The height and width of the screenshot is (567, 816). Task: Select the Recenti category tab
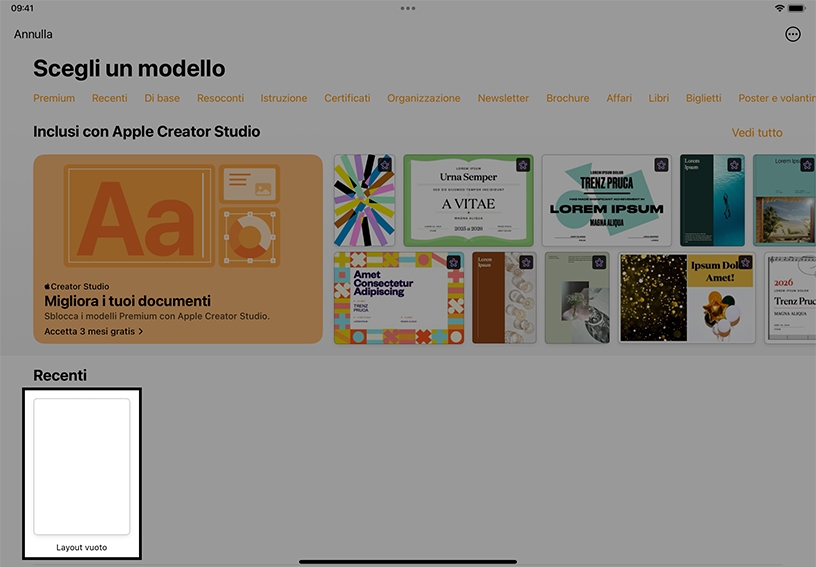110,98
